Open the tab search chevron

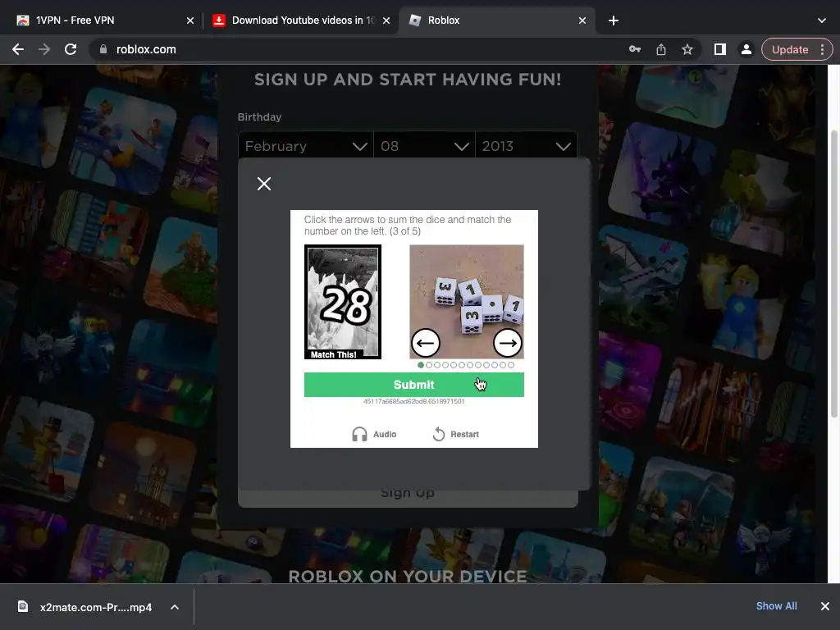click(x=822, y=21)
